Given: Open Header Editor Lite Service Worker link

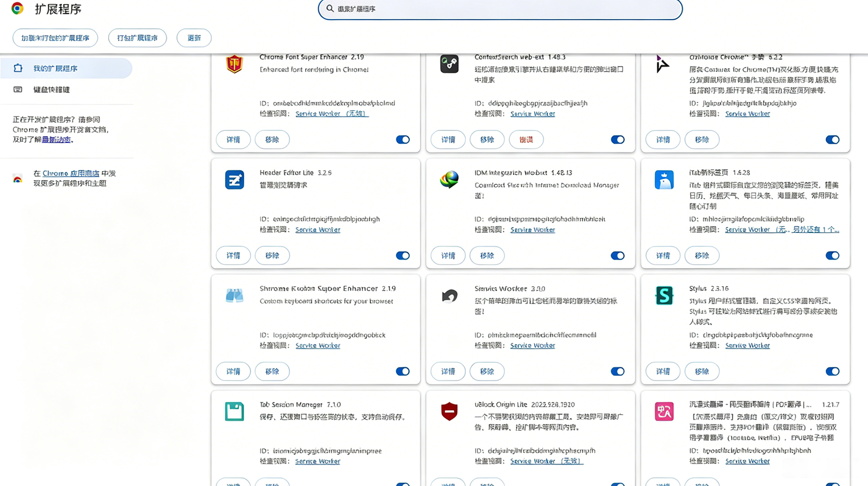Looking at the screenshot, I should coord(318,229).
